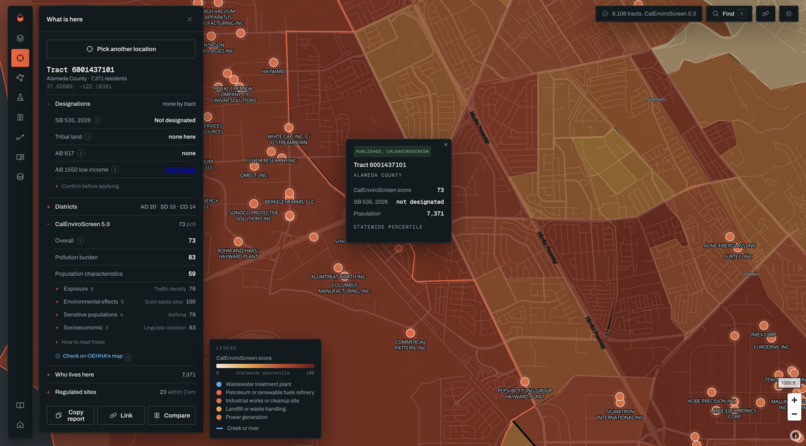Click the Pollution burden row
The height and width of the screenshot is (446, 806).
125,257
